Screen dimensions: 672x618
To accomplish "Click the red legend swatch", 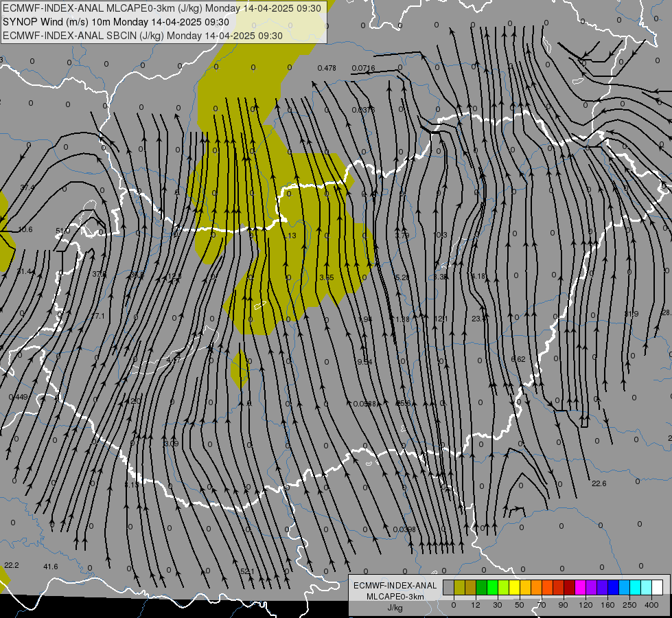I will [559, 587].
